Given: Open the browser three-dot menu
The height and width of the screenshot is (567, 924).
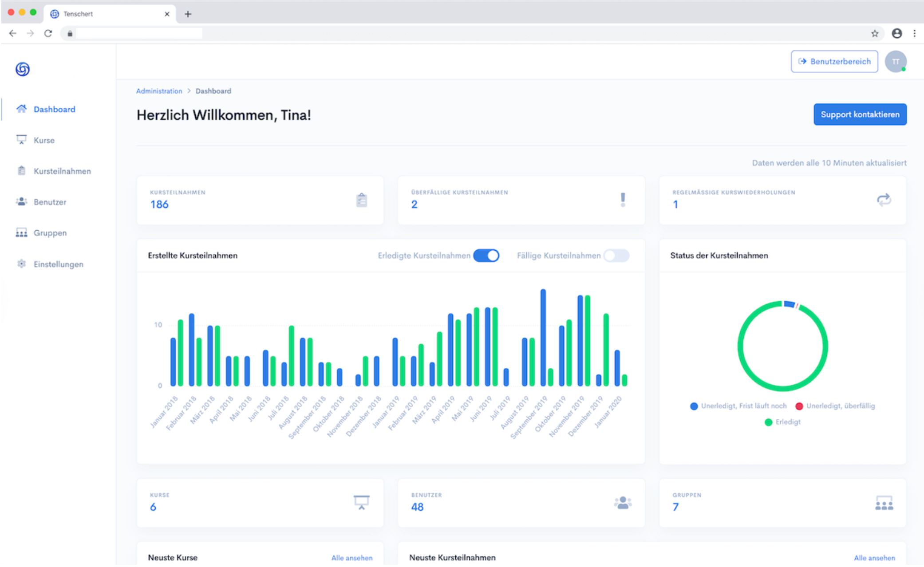Looking at the screenshot, I should pyautogui.click(x=914, y=33).
